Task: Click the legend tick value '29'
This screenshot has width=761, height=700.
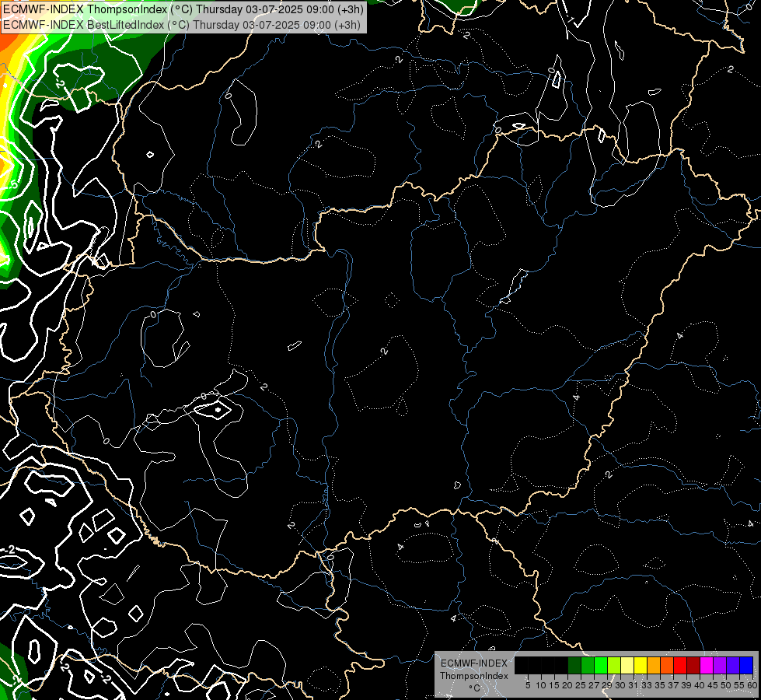Action: 606,685
